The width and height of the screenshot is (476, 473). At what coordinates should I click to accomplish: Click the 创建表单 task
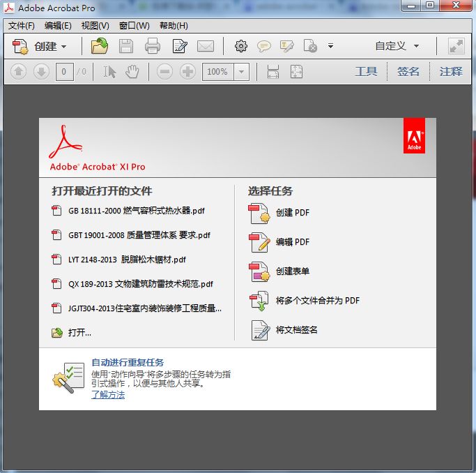tap(279, 271)
